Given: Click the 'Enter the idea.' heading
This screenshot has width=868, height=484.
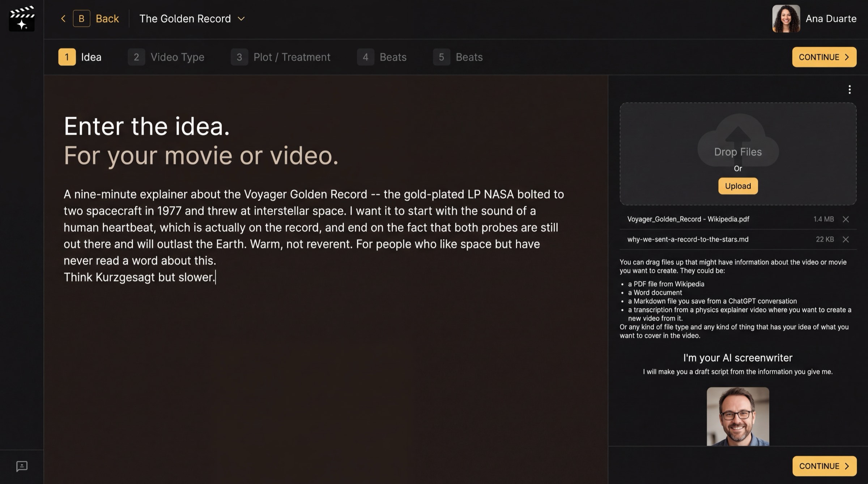Looking at the screenshot, I should click(147, 127).
